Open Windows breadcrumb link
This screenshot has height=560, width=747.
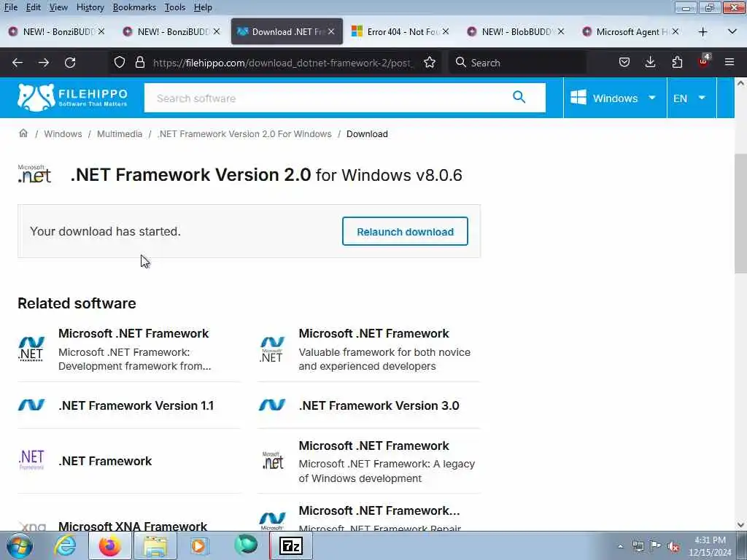[63, 134]
